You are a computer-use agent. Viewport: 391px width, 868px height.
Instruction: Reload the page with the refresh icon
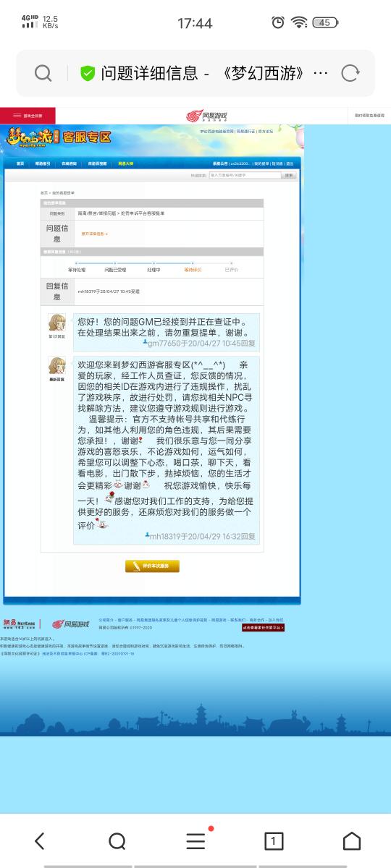point(350,72)
